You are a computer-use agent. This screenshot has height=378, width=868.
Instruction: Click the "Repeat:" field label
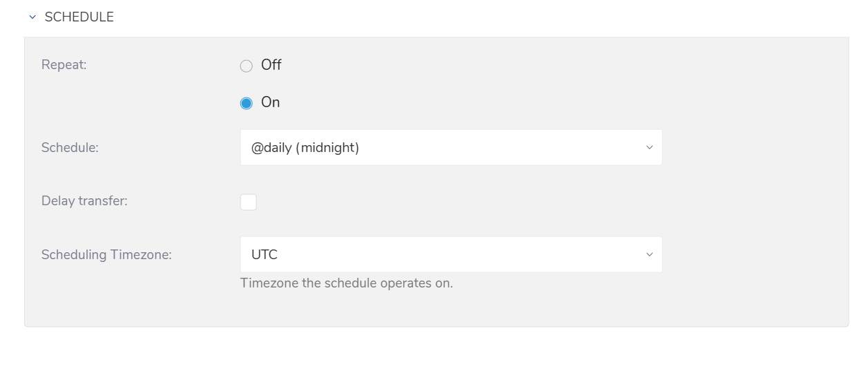64,65
